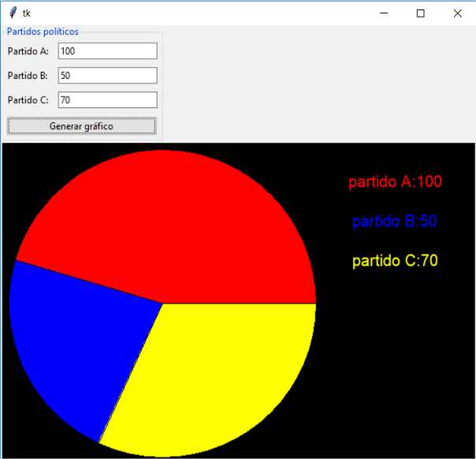
Task: Click the Partidos políticos frame title
Action: 43,32
